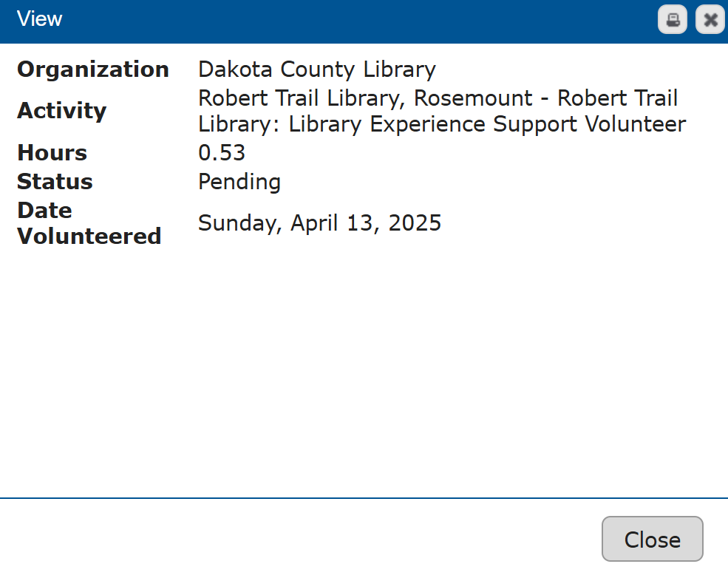Viewport: 728px width, 578px height.
Task: Select the Organization field label
Action: coord(93,69)
